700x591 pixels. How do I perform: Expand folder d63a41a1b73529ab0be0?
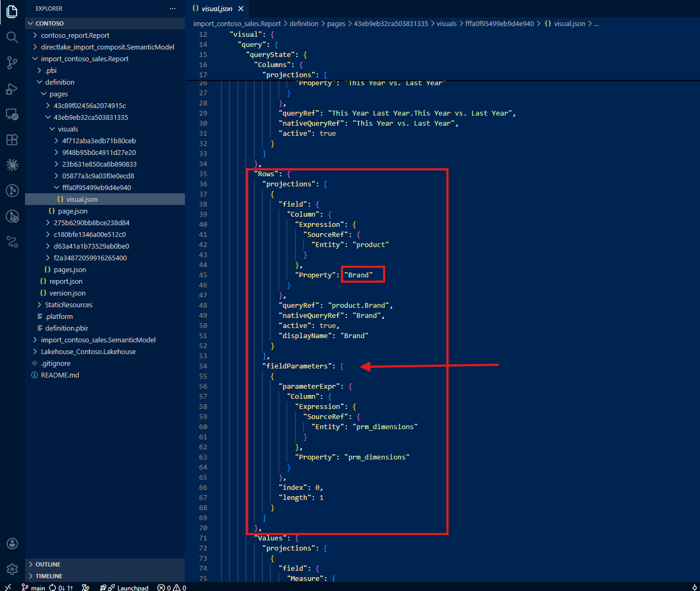tap(105, 246)
